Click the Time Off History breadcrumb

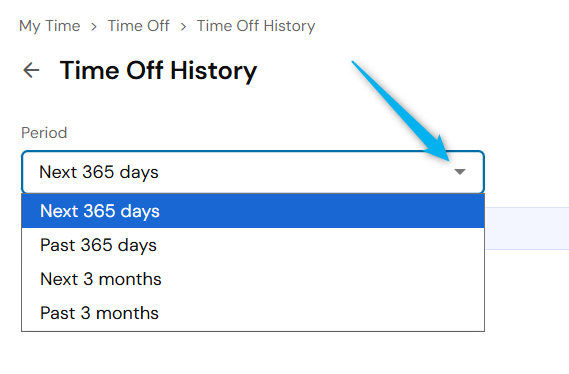[x=256, y=26]
